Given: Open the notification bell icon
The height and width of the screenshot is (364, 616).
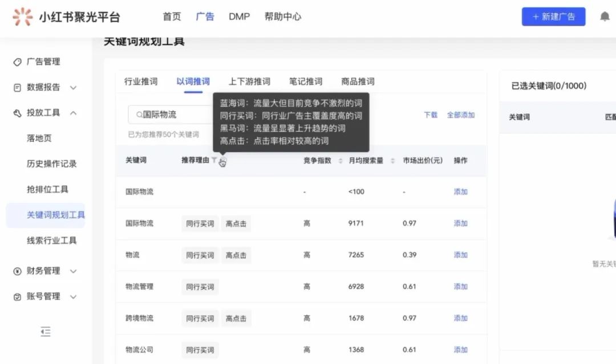Looking at the screenshot, I should [605, 16].
